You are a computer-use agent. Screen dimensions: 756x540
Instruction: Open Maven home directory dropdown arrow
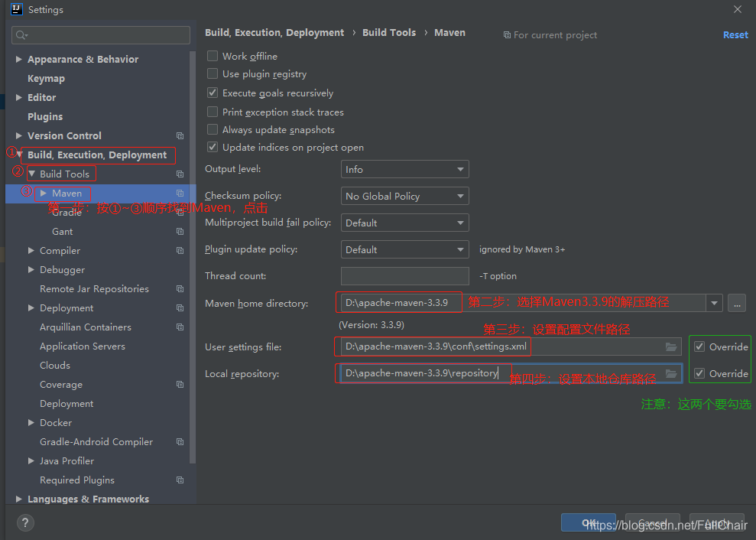714,304
